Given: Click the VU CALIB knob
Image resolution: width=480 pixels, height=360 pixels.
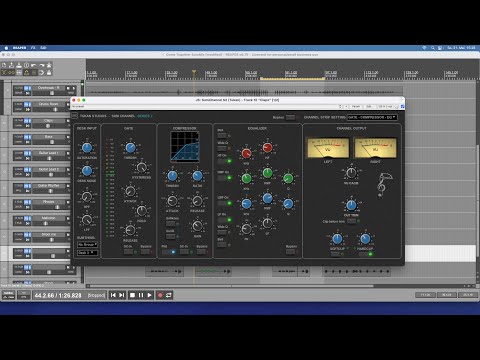Looking at the screenshot, I should [x=351, y=173].
